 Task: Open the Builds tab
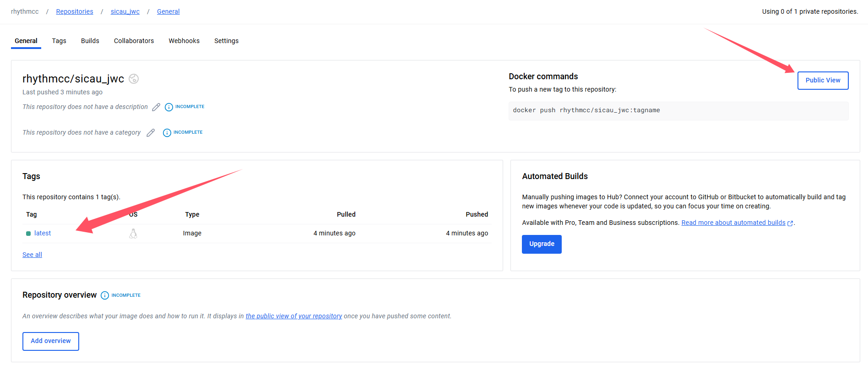pos(90,41)
